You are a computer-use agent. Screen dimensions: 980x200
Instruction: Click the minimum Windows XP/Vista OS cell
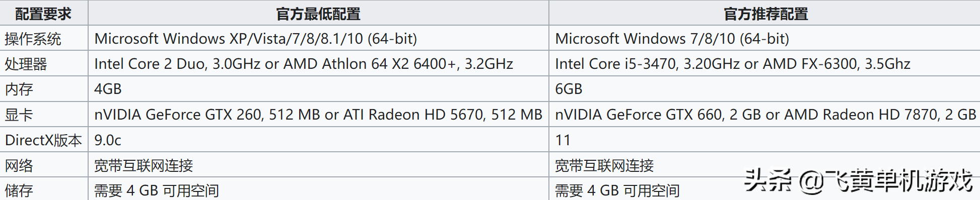[x=318, y=38]
